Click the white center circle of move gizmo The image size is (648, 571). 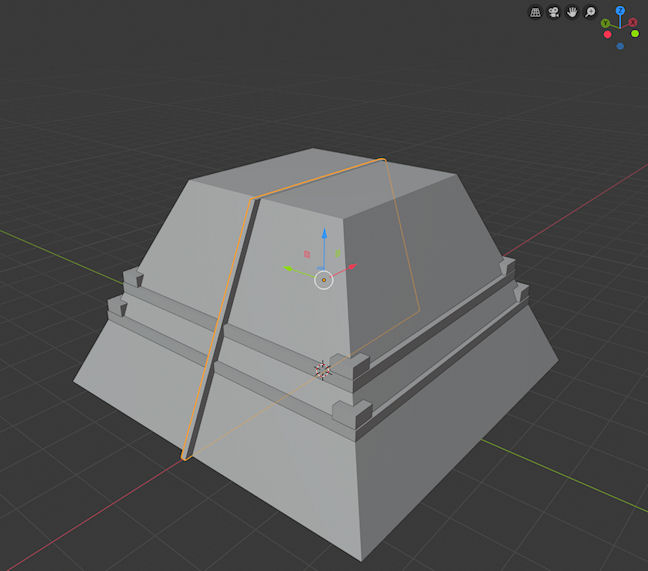pos(323,280)
